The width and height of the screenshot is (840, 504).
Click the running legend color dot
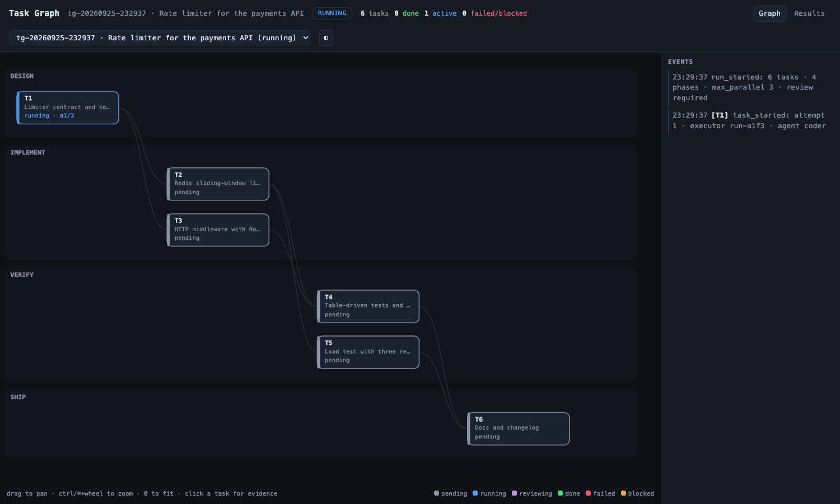click(x=475, y=493)
